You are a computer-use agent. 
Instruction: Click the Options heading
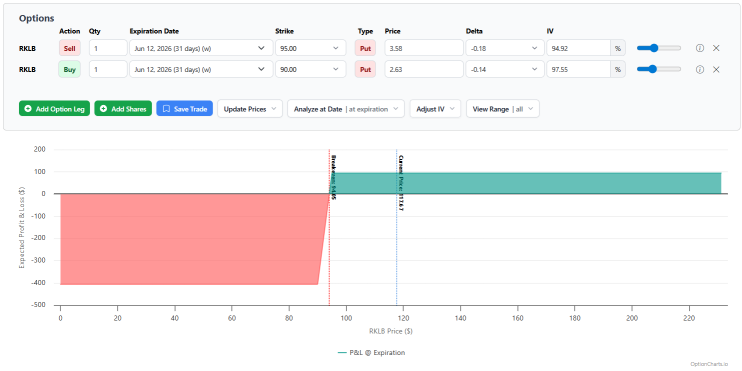[x=36, y=18]
